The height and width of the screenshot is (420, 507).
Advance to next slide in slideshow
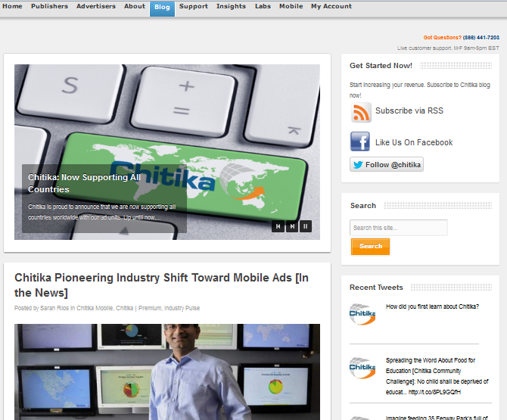[x=292, y=226]
